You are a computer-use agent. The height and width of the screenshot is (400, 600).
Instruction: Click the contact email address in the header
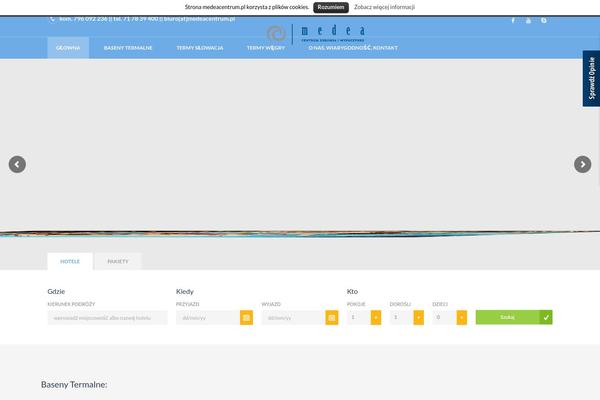pos(199,19)
